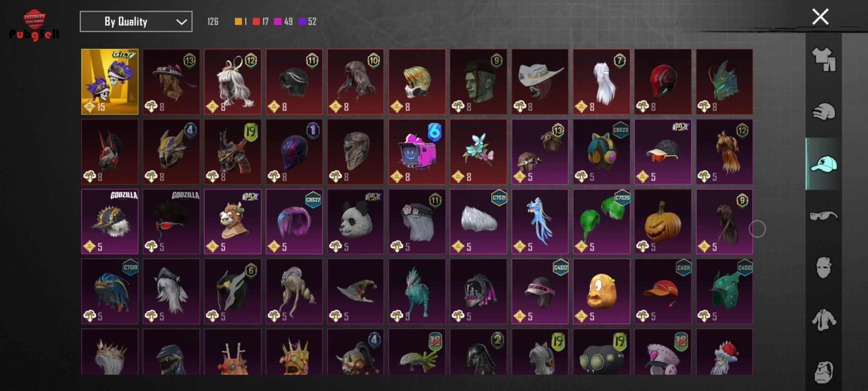
Task: Select the helmet category in sidebar
Action: point(824,112)
